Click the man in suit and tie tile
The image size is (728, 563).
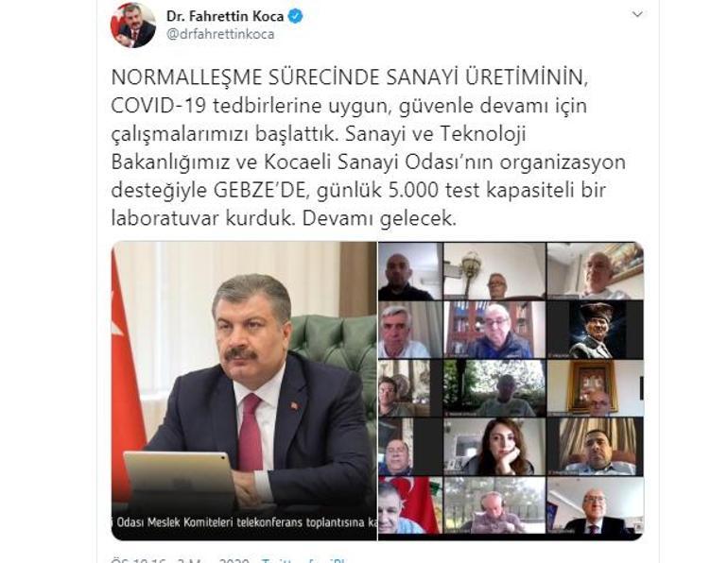point(596,505)
